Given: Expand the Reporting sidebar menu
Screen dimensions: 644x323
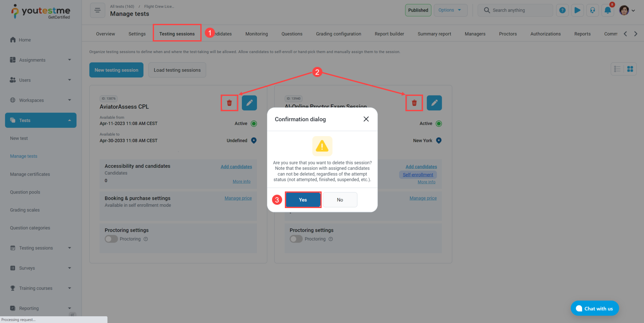Looking at the screenshot, I should tap(41, 308).
